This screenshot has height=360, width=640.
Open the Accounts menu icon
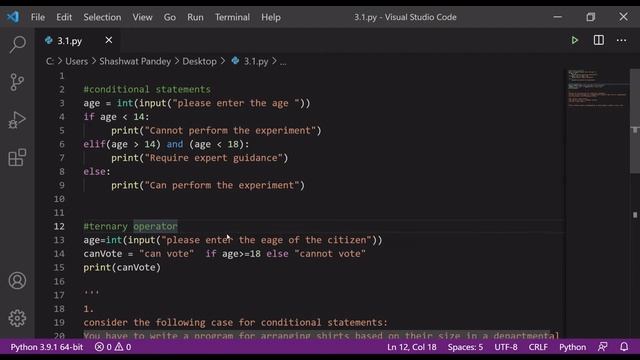(17, 281)
